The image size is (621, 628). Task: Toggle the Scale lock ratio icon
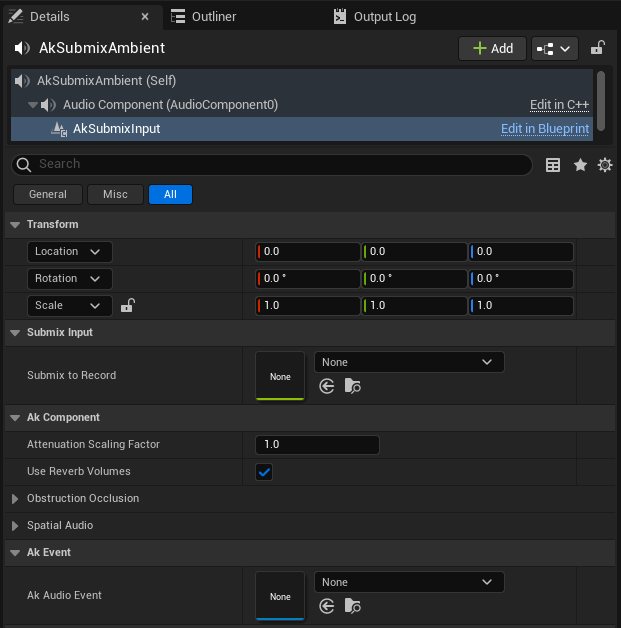127,306
